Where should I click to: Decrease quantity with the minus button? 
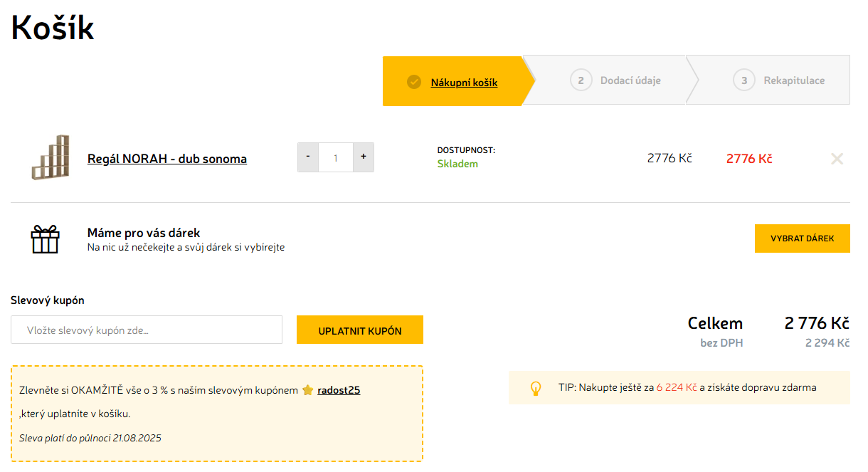pos(308,157)
